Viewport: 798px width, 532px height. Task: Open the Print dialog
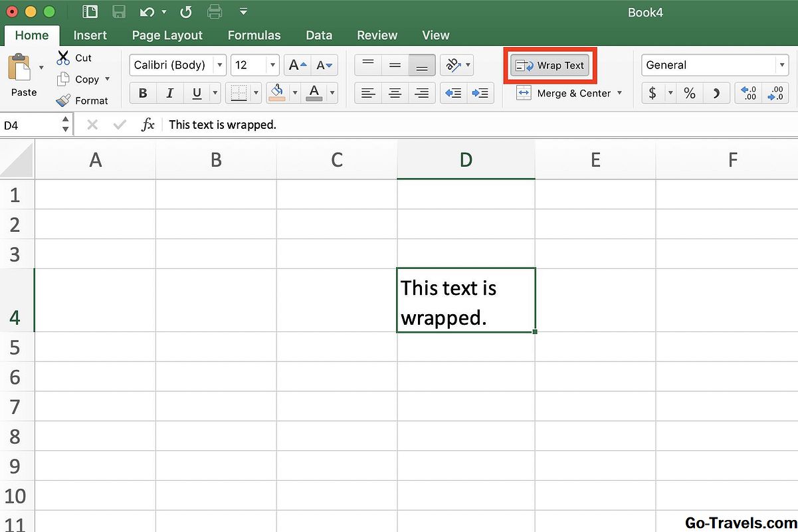pos(213,11)
